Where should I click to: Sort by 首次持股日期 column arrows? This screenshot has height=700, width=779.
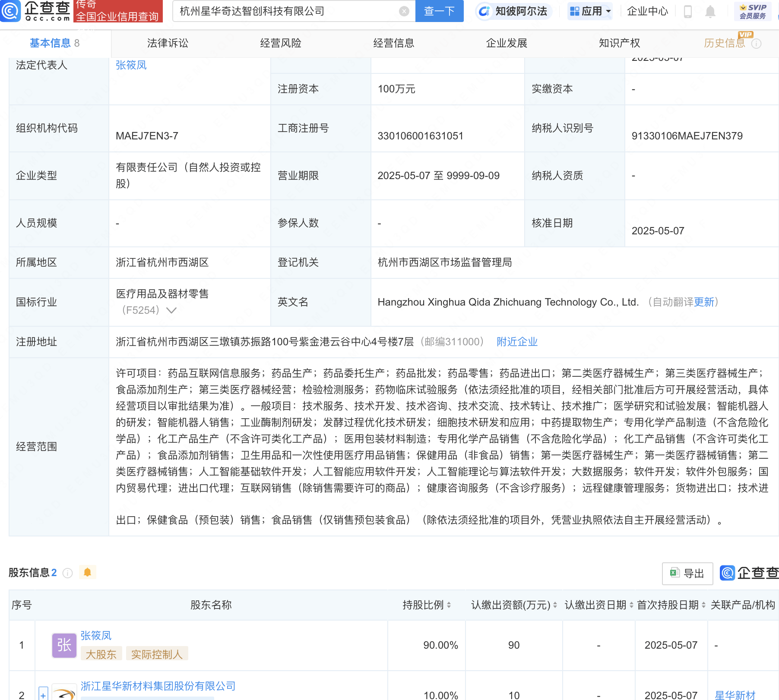tap(703, 605)
